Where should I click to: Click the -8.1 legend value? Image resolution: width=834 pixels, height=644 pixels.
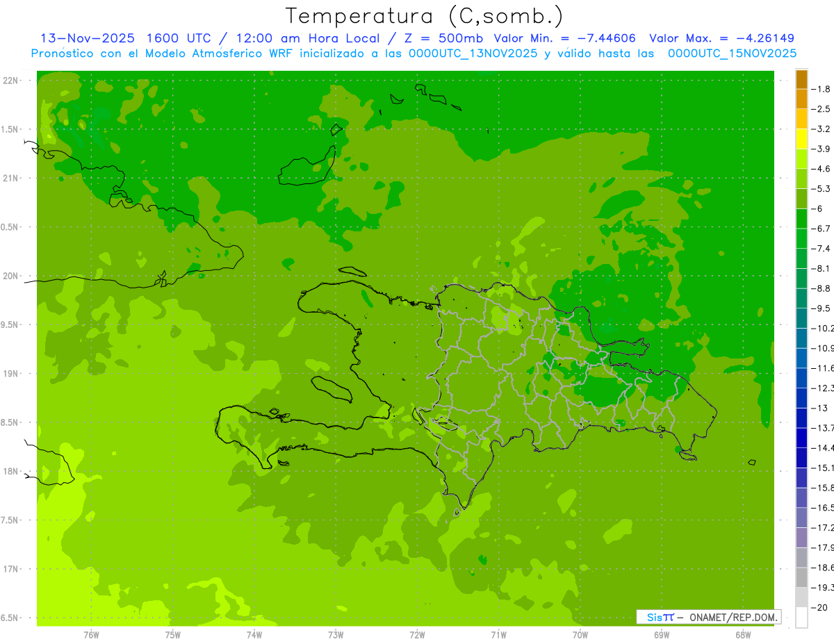tap(822, 268)
